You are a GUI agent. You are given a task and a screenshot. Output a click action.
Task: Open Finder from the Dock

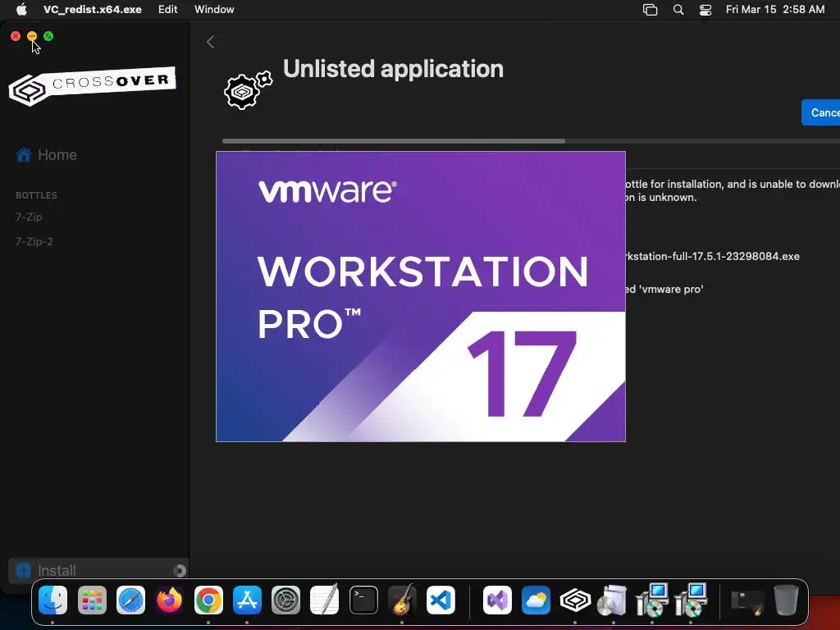coord(53,600)
